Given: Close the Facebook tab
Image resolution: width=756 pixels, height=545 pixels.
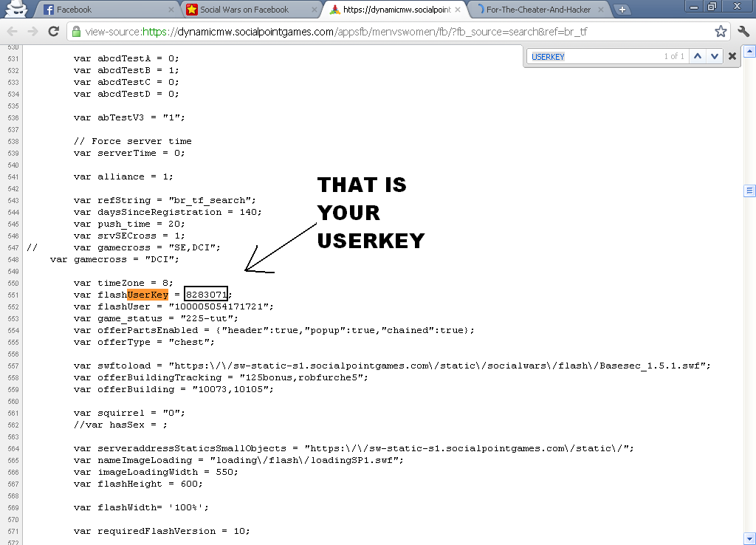Looking at the screenshot, I should (171, 10).
